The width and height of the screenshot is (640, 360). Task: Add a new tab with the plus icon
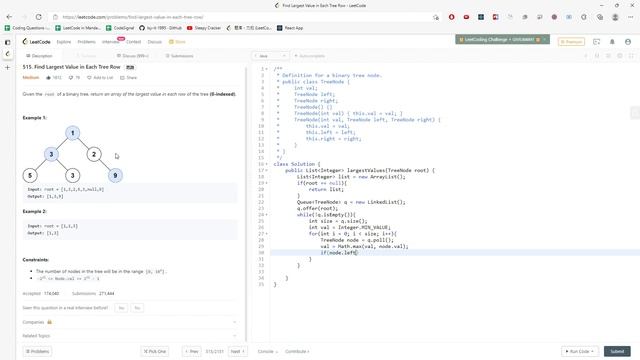(7, 67)
